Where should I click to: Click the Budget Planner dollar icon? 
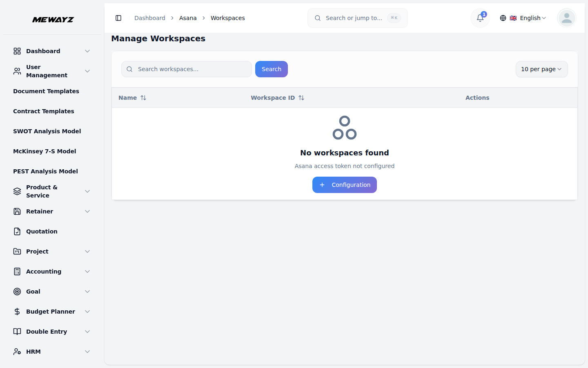click(x=17, y=311)
